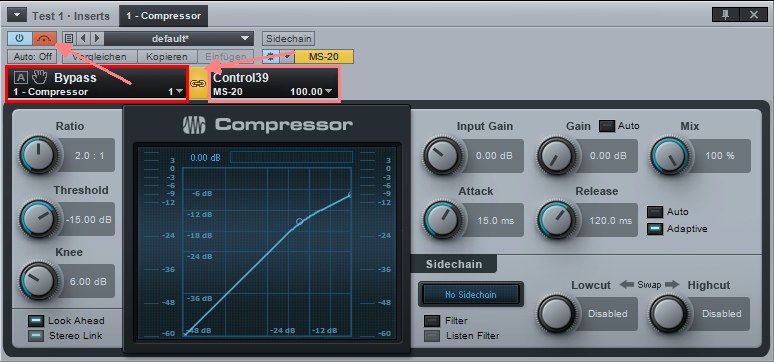
Task: Open the window menu arrow at top left
Action: coord(17,15)
